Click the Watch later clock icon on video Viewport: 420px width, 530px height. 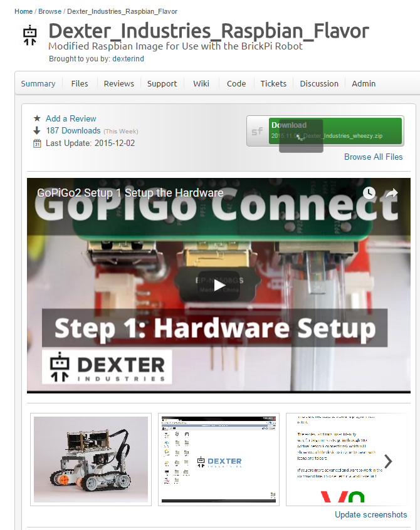point(369,193)
